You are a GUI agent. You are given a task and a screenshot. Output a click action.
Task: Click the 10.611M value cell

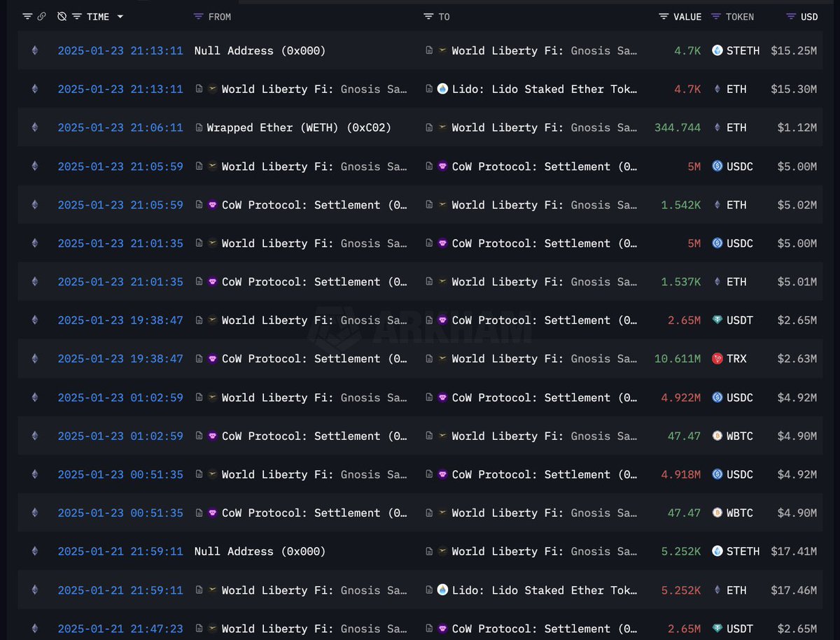[x=678, y=359]
